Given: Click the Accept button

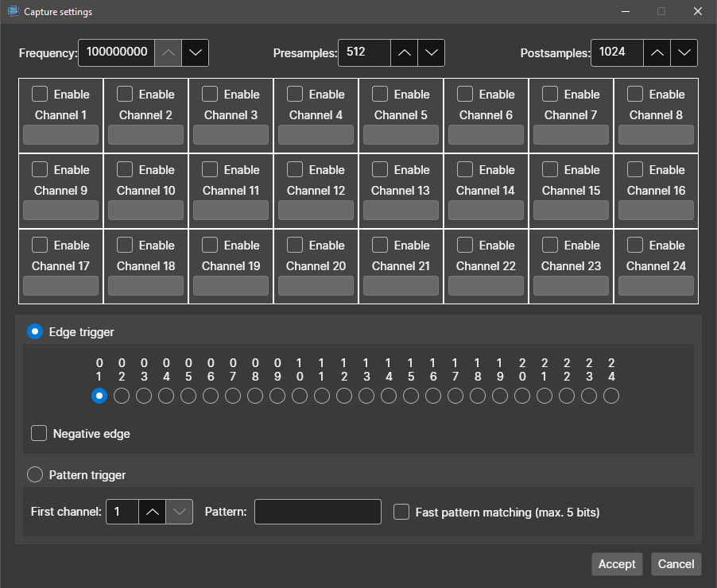Looking at the screenshot, I should [617, 564].
